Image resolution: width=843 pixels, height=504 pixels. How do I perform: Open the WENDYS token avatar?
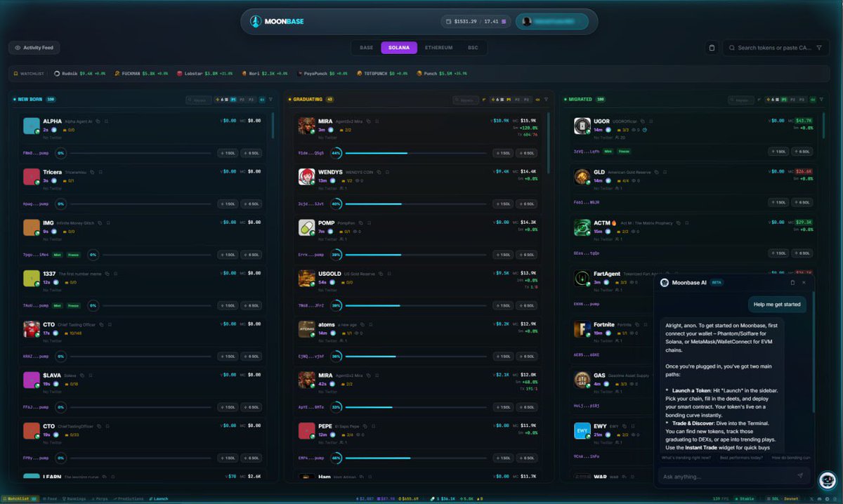(x=306, y=176)
